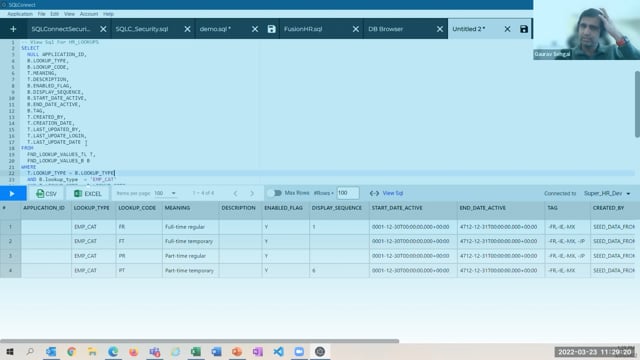Open the Help menu
This screenshot has width=640, height=360.
108,14
